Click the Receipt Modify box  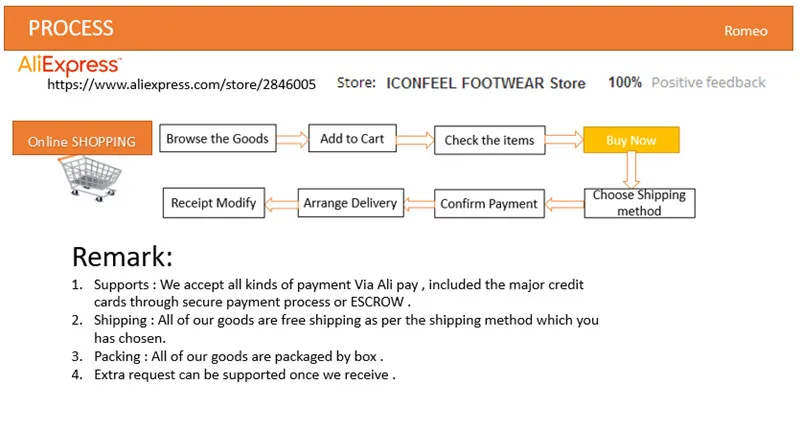point(214,203)
